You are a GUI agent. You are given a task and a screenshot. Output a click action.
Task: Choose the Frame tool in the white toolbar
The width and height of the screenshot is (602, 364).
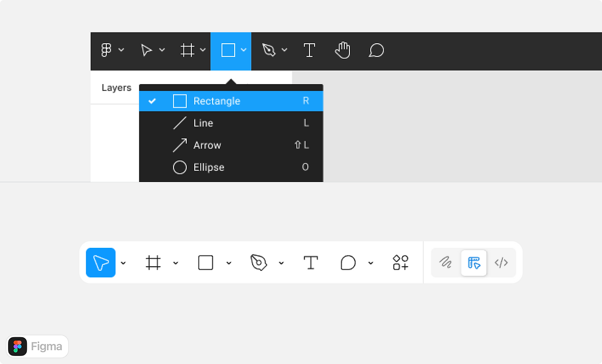click(x=153, y=262)
